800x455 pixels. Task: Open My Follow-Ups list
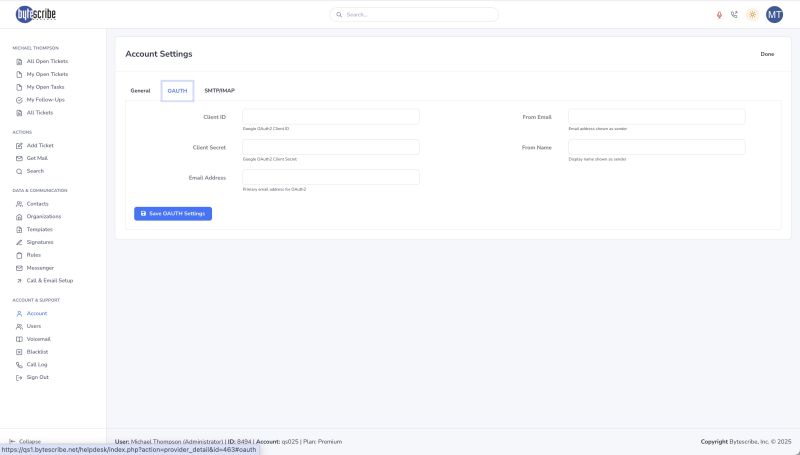pyautogui.click(x=47, y=100)
